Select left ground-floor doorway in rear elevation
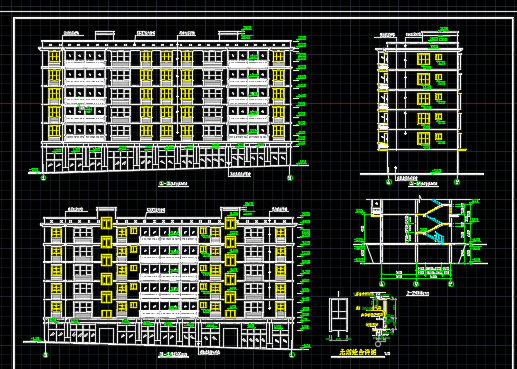 (x=107, y=335)
